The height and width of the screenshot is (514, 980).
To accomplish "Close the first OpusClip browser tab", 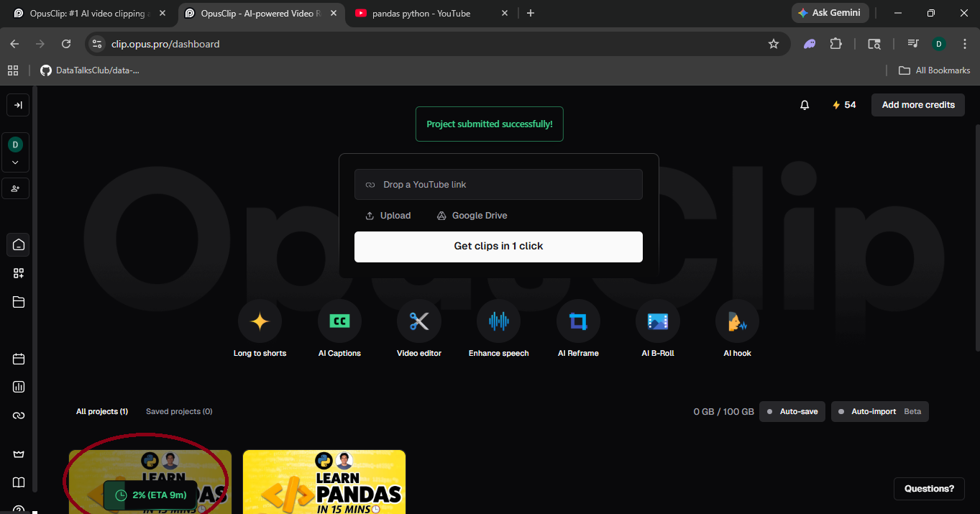I will point(162,13).
